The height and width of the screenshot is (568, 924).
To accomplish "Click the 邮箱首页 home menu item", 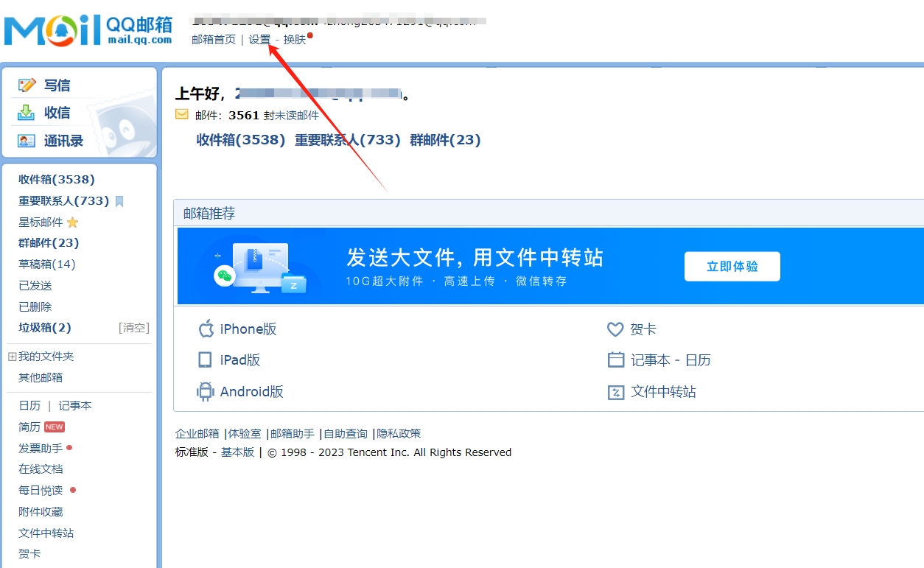I will tap(214, 39).
